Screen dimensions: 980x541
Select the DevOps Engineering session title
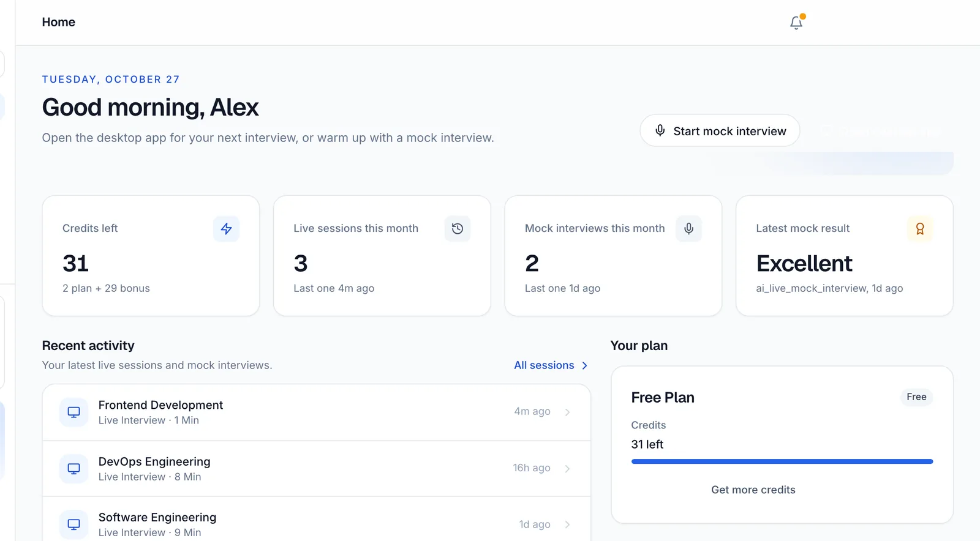(154, 461)
